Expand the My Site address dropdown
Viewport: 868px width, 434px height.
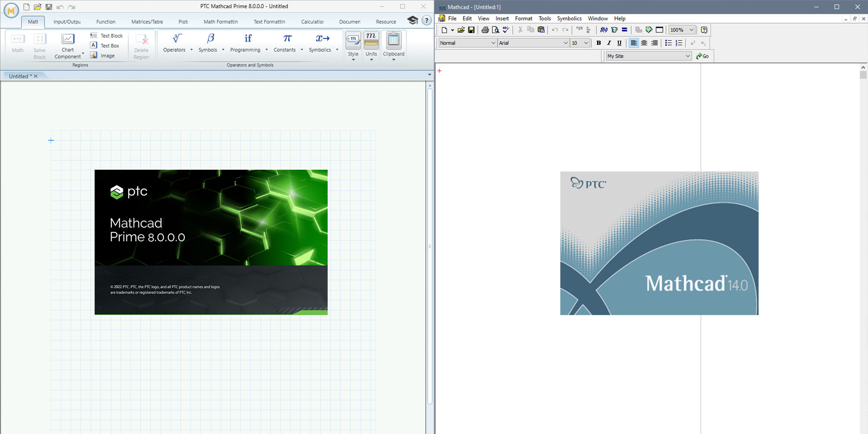[x=687, y=56]
